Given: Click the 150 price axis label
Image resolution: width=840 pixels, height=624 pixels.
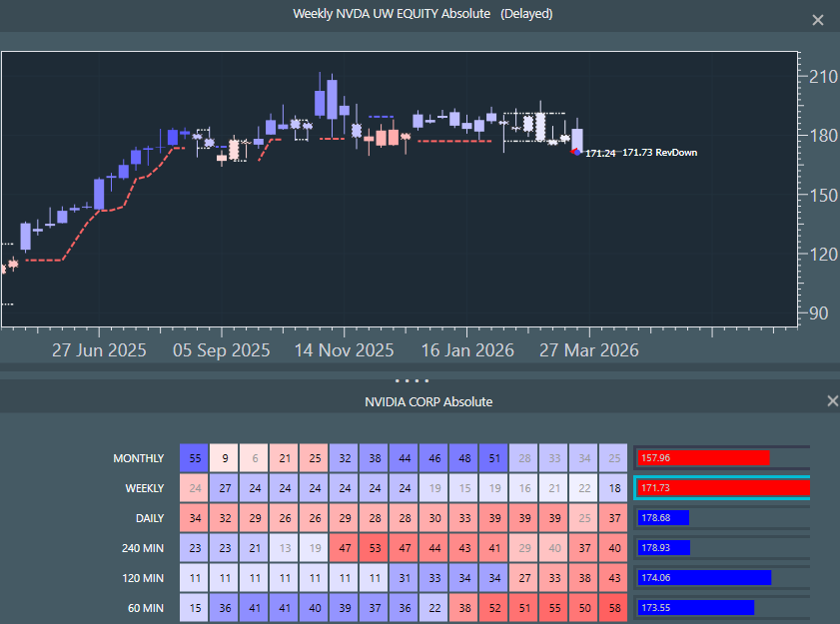Looking at the screenshot, I should click(x=823, y=196).
